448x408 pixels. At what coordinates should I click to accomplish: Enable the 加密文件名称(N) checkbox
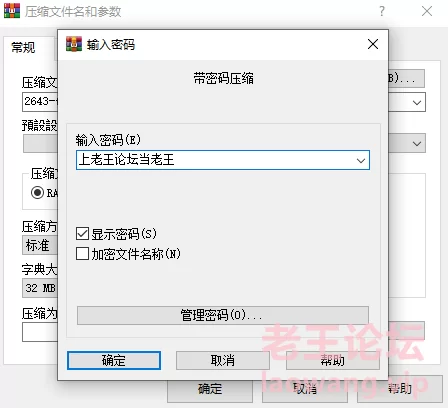pos(82,254)
